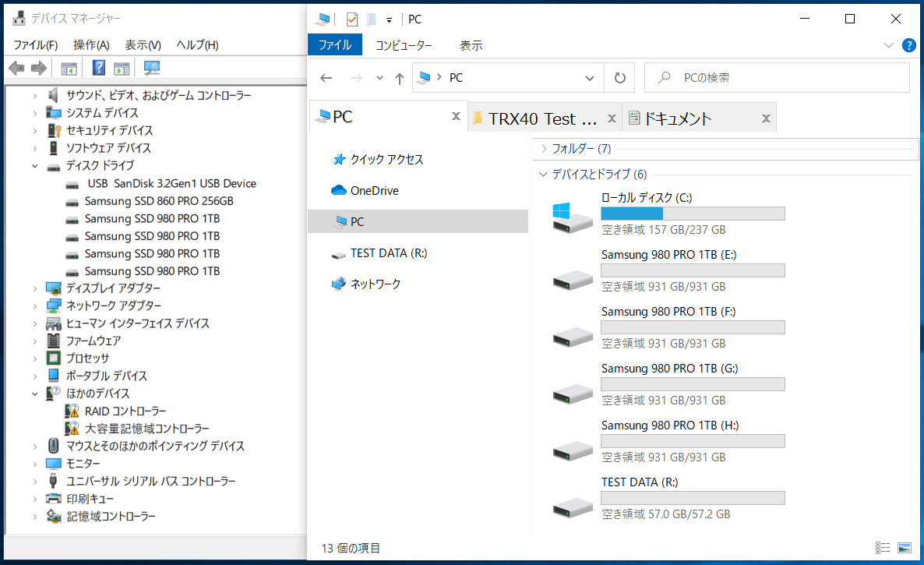Image resolution: width=924 pixels, height=565 pixels.
Task: Close the PC tab
Action: (x=456, y=117)
